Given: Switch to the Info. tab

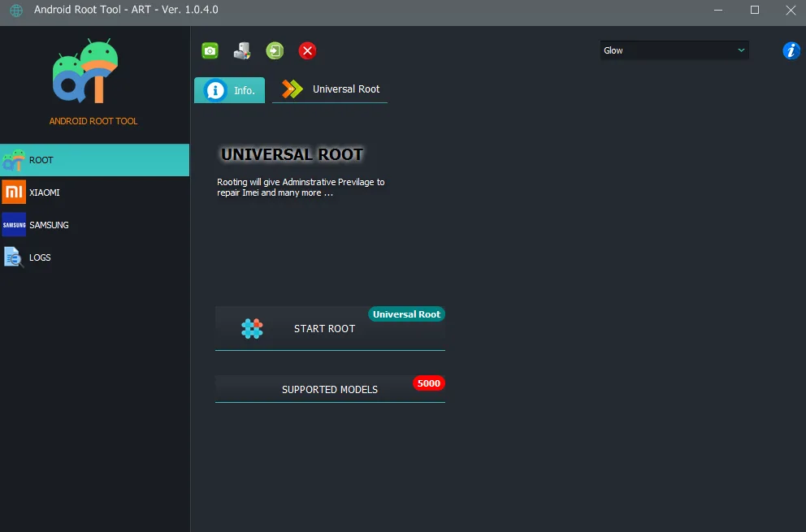Looking at the screenshot, I should [229, 90].
